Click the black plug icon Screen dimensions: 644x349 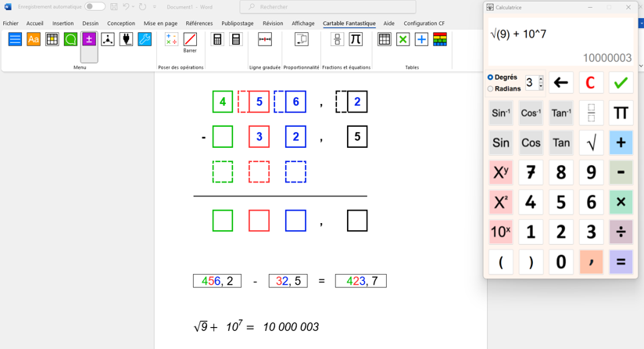(x=126, y=39)
